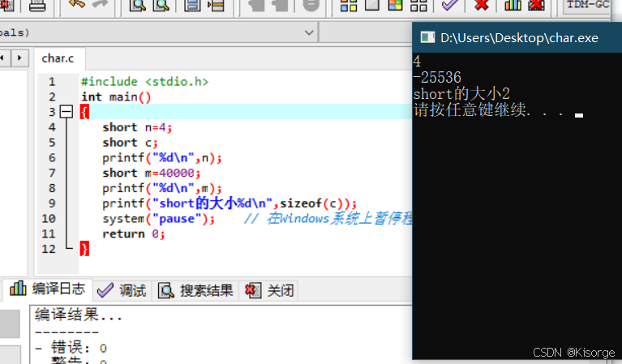Viewport: 622px width, 364px height.
Task: Click the greyed-out Redo arrow icon
Action: click(100, 5)
